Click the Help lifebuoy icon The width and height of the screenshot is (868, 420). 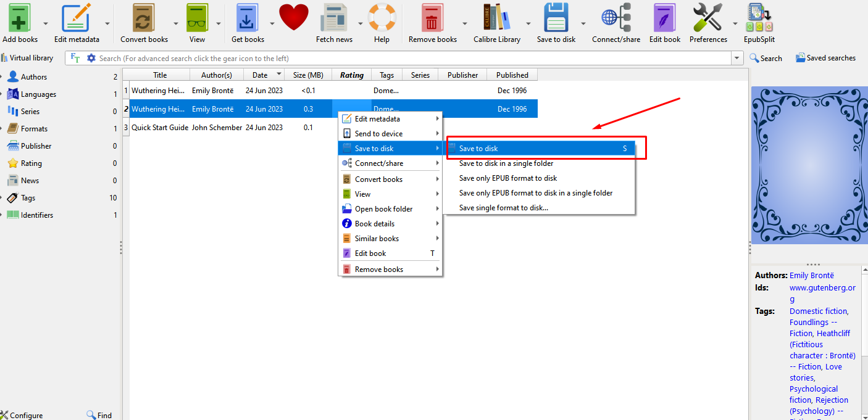pyautogui.click(x=382, y=17)
